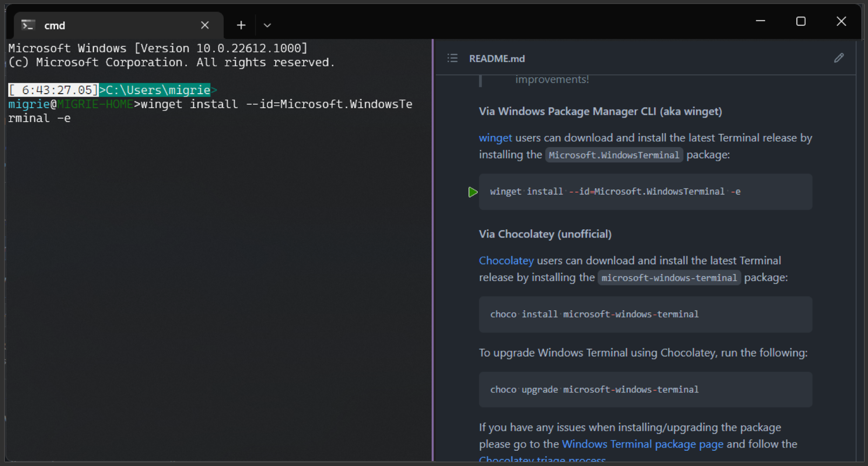
Task: Click the Microsoft Windows version line
Action: click(x=158, y=48)
